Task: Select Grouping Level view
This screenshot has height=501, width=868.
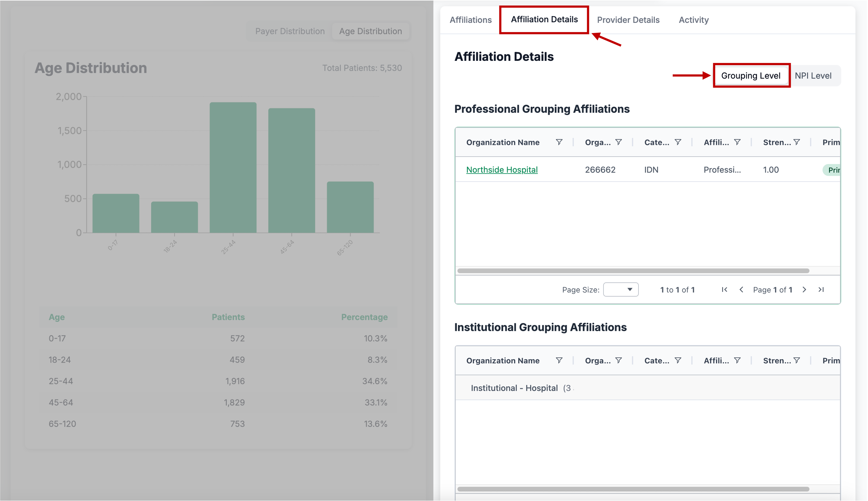Action: pos(750,76)
